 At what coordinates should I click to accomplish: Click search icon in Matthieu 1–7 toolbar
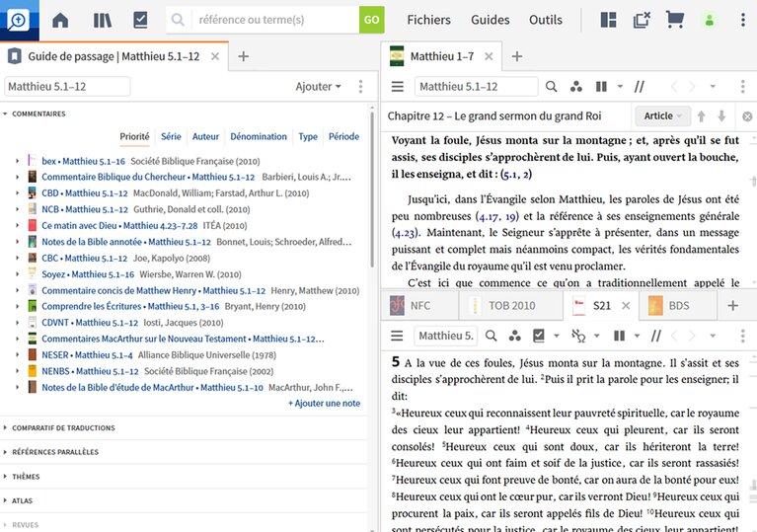(551, 87)
